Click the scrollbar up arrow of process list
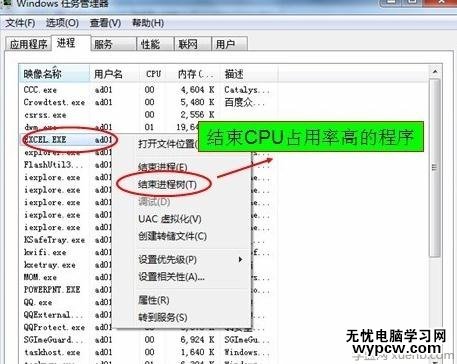Viewport: 457px width, 364px height. [435, 71]
